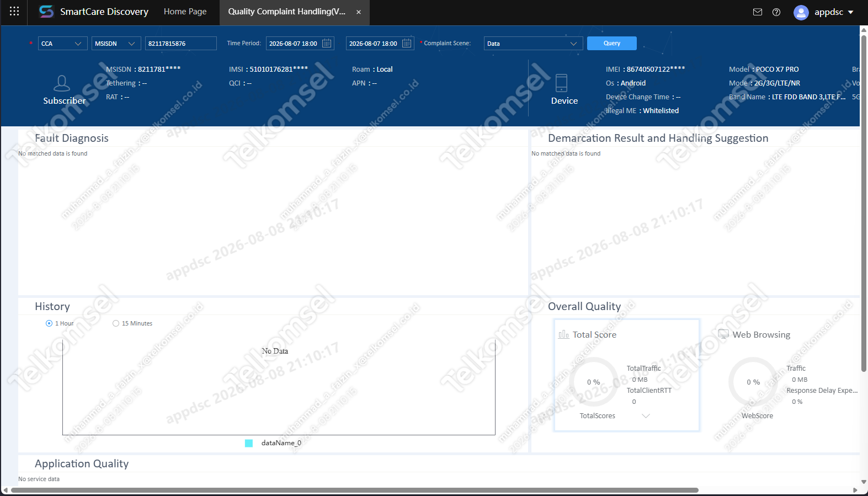
Task: Open the CCA dropdown
Action: pos(63,44)
